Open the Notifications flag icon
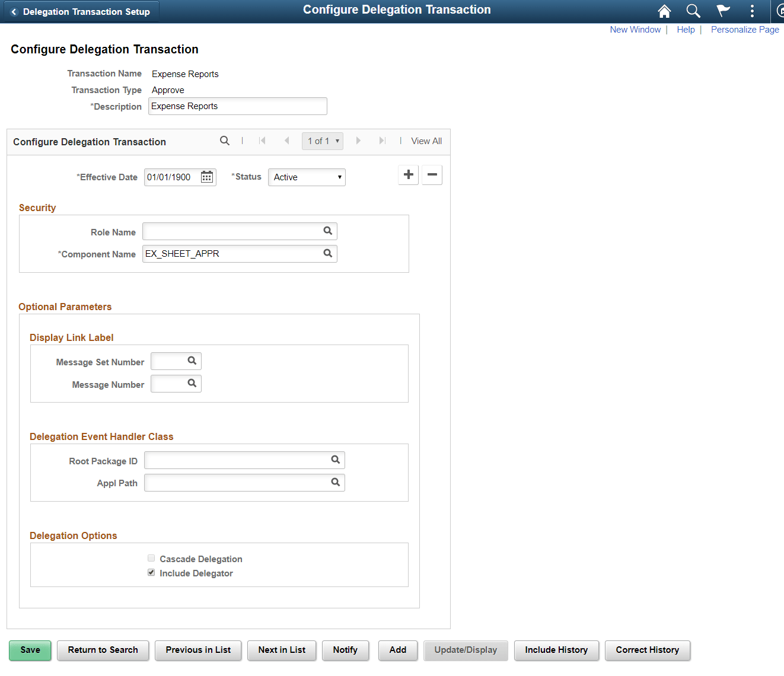This screenshot has width=784, height=676. [x=722, y=11]
